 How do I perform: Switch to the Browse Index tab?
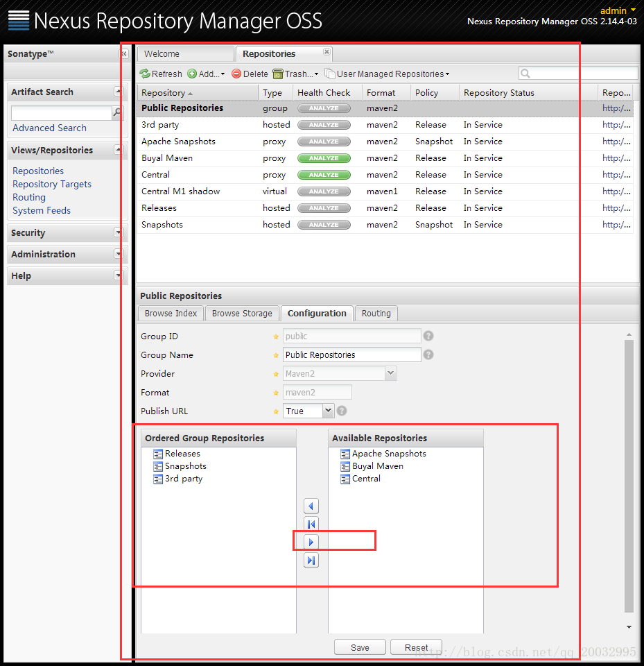(x=171, y=313)
